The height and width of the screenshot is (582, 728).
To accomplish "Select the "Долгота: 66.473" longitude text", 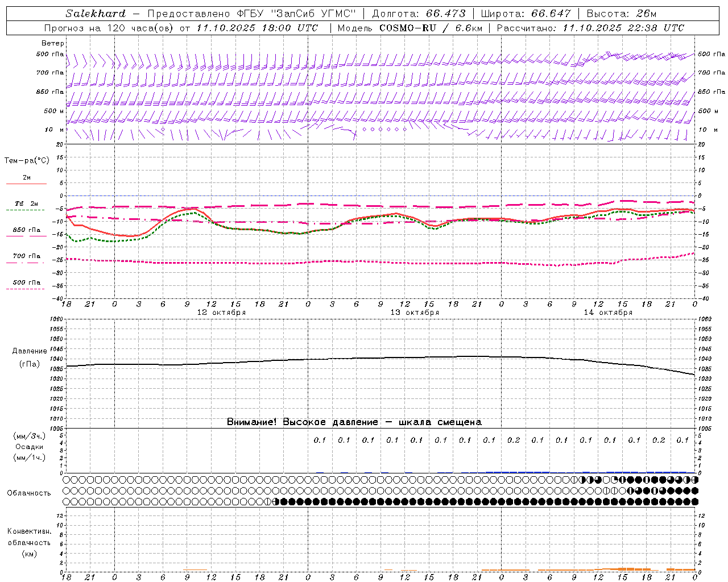I will click(x=419, y=14).
